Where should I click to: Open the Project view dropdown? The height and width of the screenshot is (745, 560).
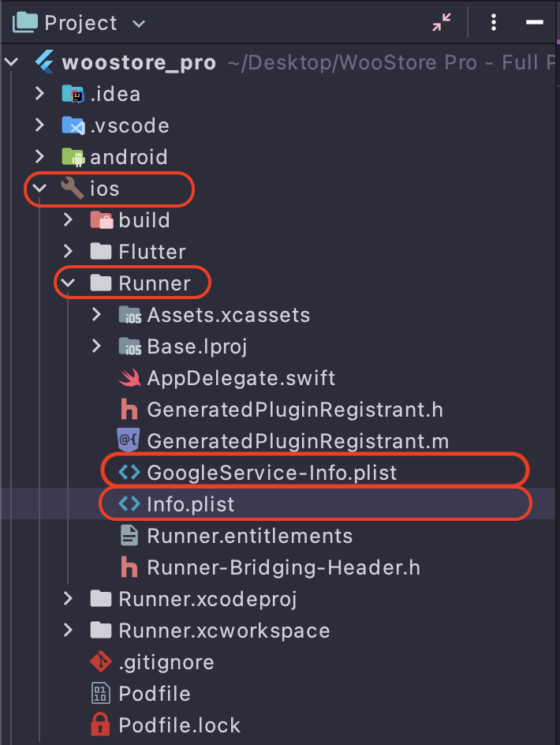[138, 23]
